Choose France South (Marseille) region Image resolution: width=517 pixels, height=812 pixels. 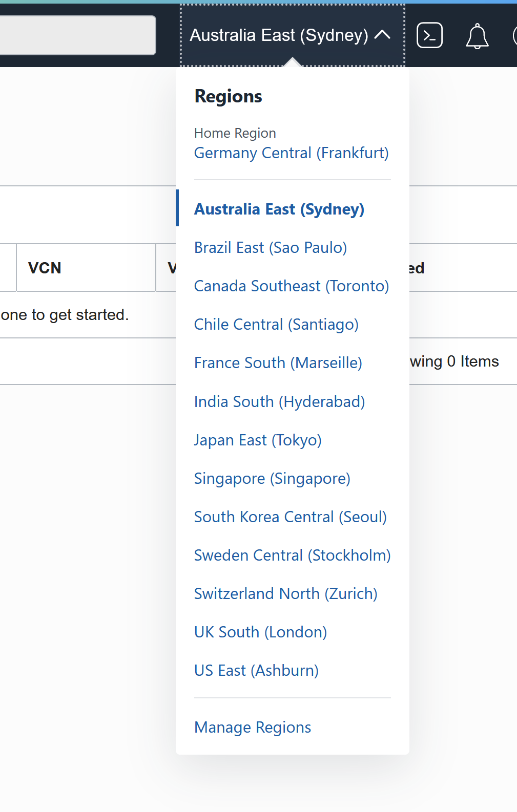(278, 363)
